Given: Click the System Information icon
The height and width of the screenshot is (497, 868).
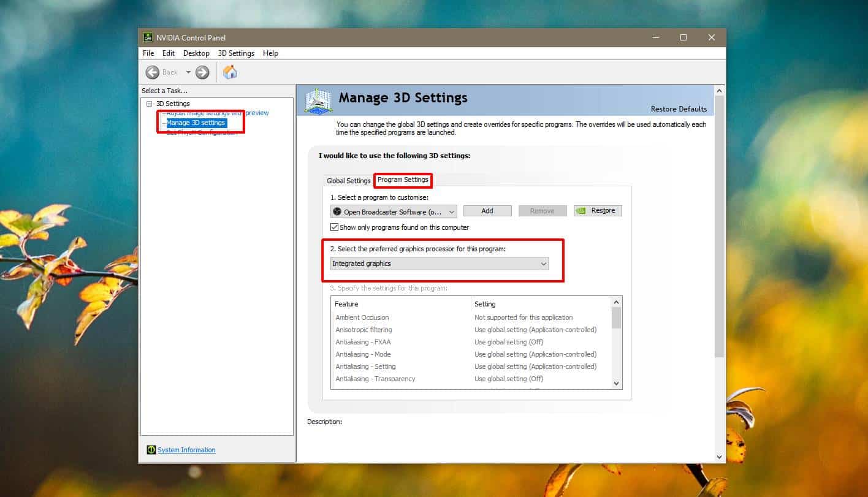Looking at the screenshot, I should click(151, 450).
